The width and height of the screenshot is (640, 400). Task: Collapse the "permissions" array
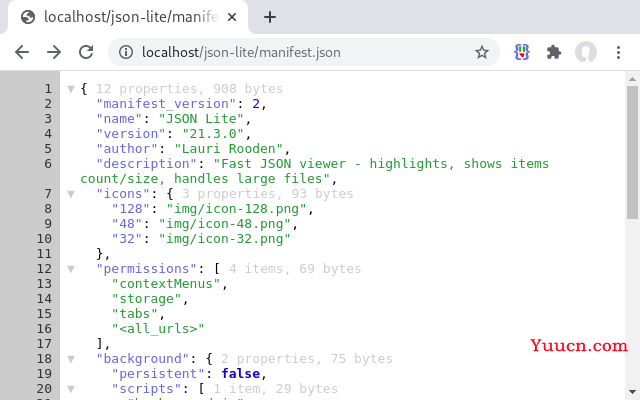pos(71,269)
